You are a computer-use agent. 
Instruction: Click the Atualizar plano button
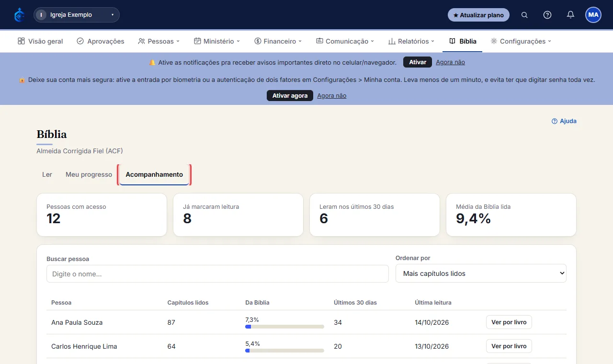[478, 15]
